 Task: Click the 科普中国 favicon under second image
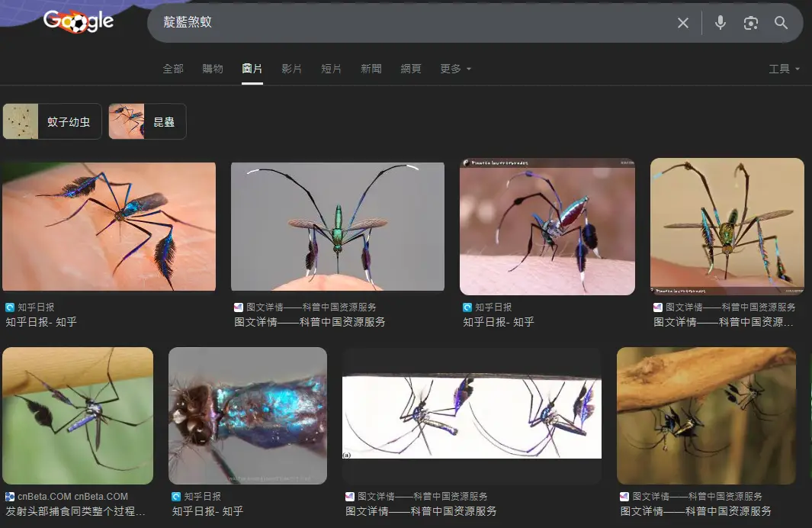(x=239, y=307)
